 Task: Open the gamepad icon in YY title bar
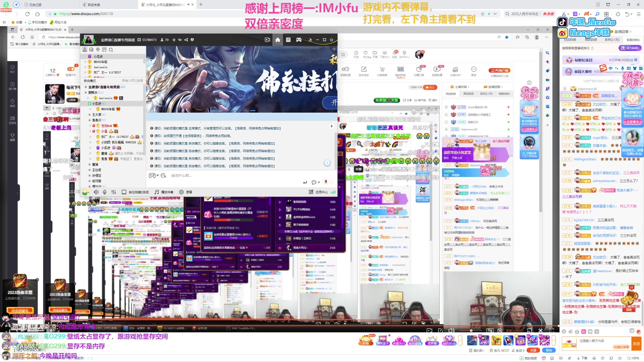point(299,40)
